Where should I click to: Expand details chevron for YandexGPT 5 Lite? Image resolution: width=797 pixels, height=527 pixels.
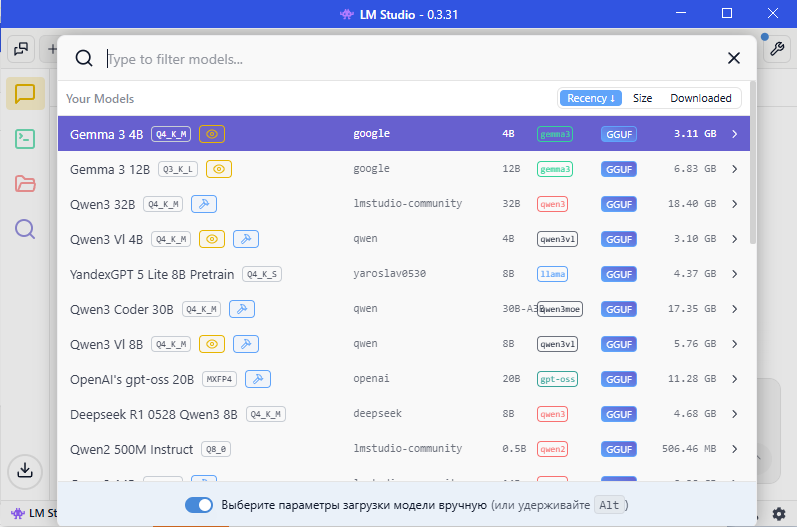735,274
